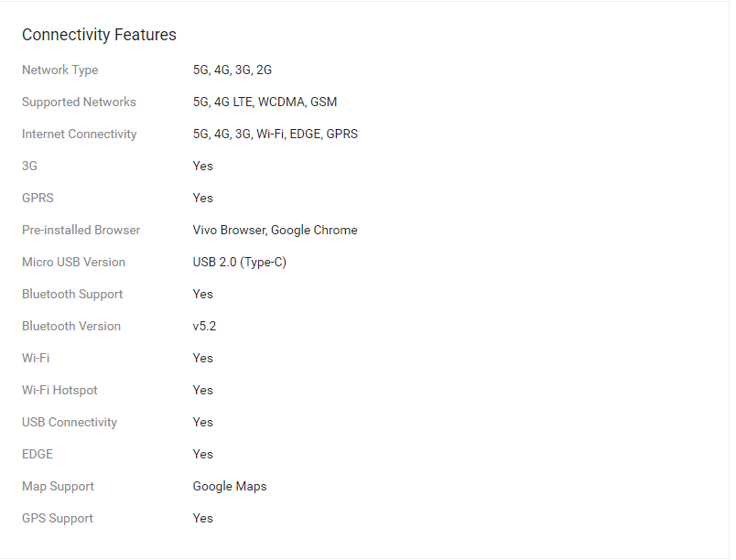Click the Connectivity Features heading
The image size is (736, 560).
[99, 35]
